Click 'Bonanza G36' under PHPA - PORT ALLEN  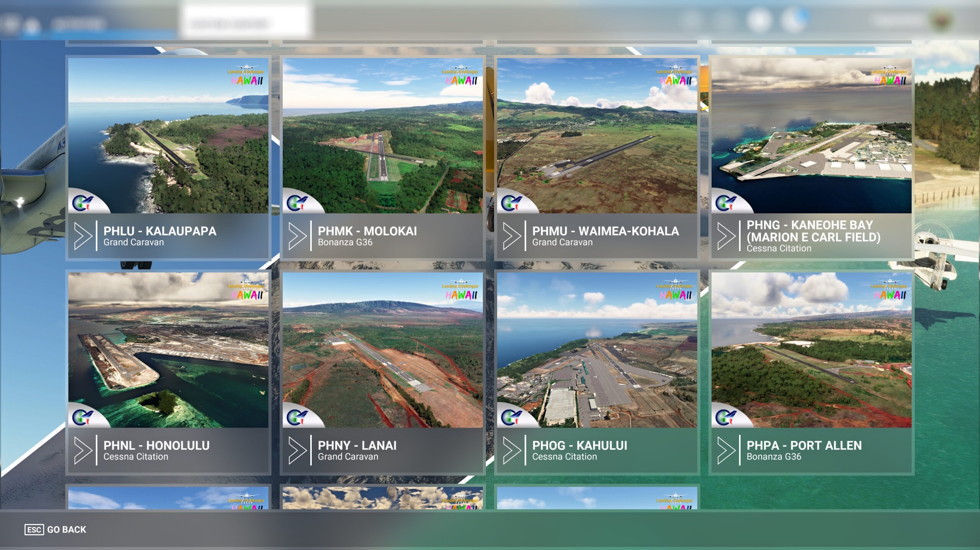pyautogui.click(x=774, y=457)
